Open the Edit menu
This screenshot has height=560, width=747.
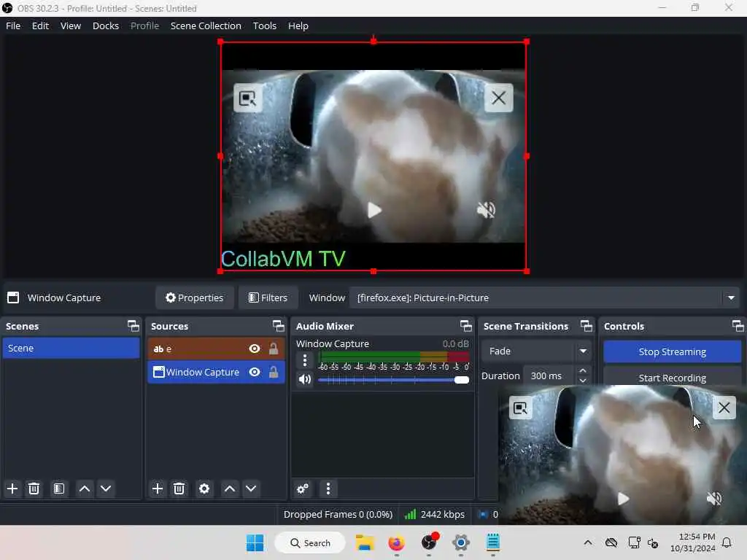41,26
